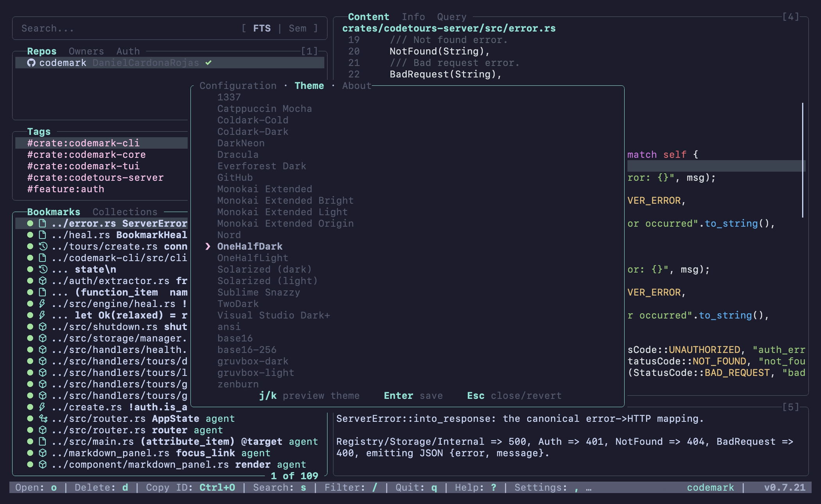Click the cube icon on src/storage/manager row
The width and height of the screenshot is (821, 504).
43,338
